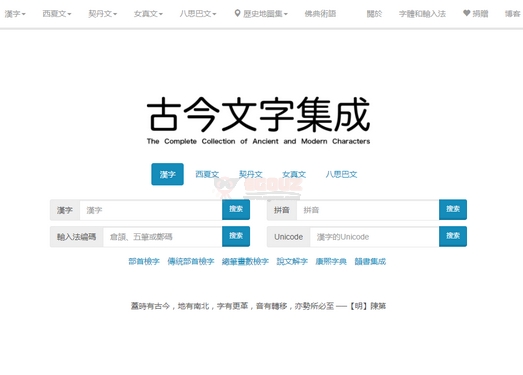Open the 韻書集成 link
The height and width of the screenshot is (375, 523).
tap(370, 261)
